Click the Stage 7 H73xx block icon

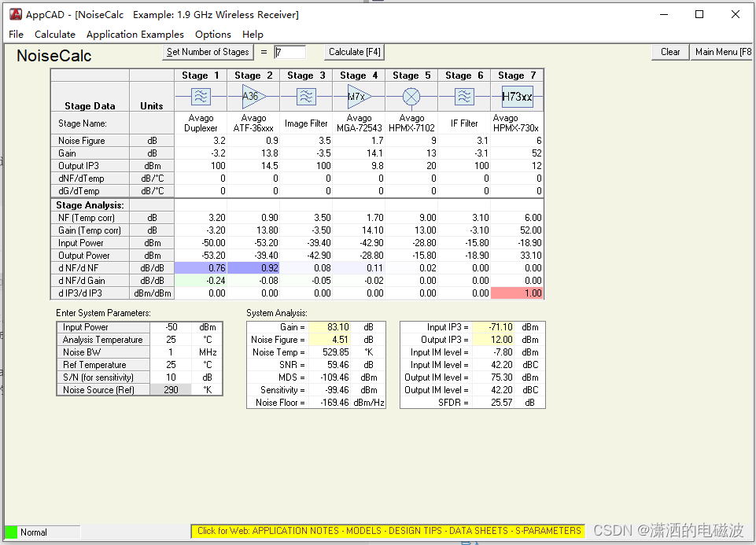[517, 97]
